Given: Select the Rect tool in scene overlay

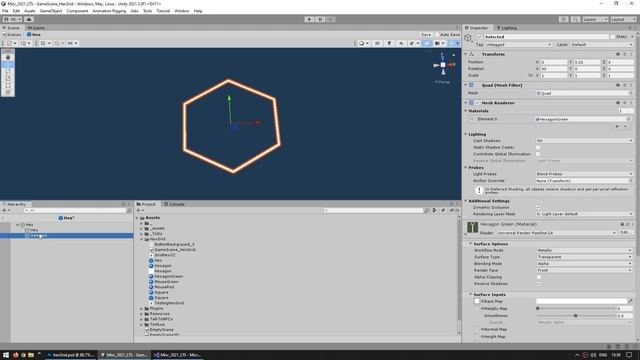Looking at the screenshot, I should tap(8, 85).
